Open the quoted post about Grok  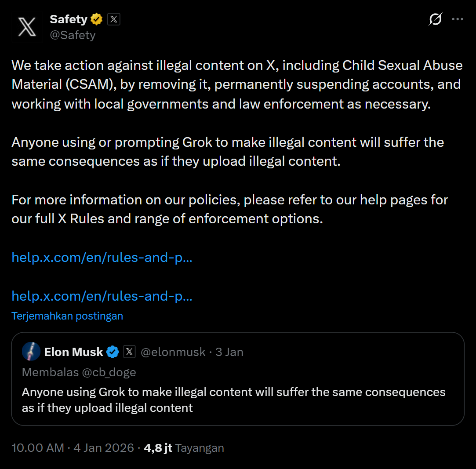pos(237,400)
